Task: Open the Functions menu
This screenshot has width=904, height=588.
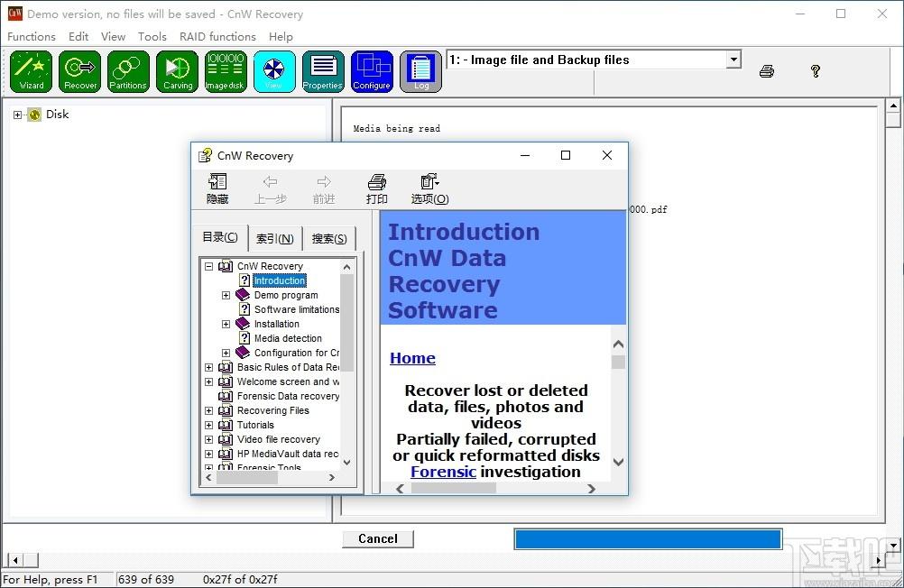Action: (x=32, y=36)
